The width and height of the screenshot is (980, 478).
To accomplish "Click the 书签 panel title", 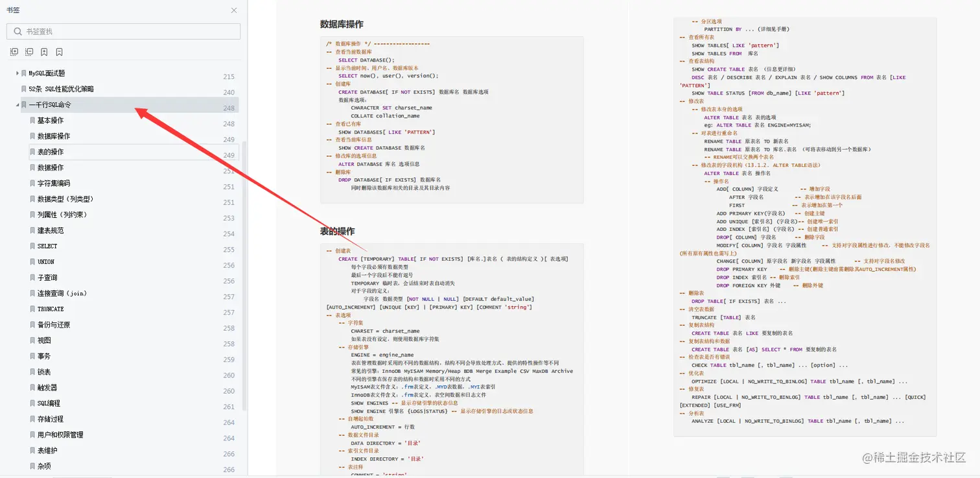I will 13,10.
